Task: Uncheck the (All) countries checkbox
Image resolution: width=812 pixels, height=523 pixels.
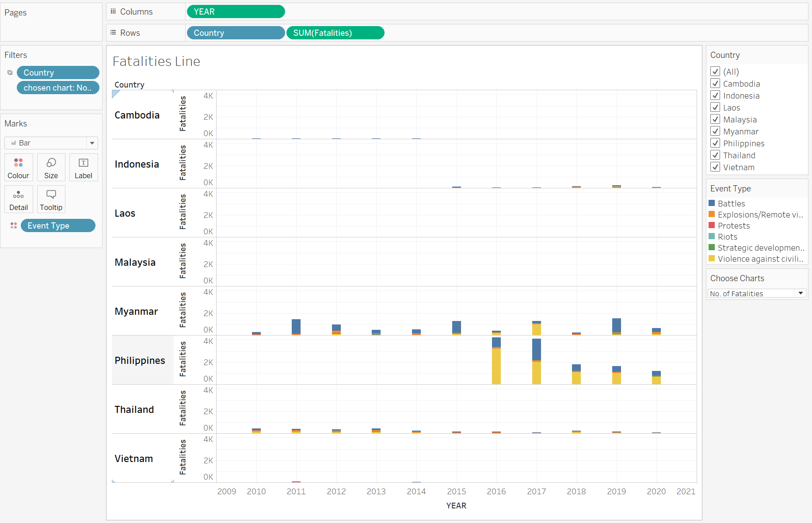Action: [715, 72]
